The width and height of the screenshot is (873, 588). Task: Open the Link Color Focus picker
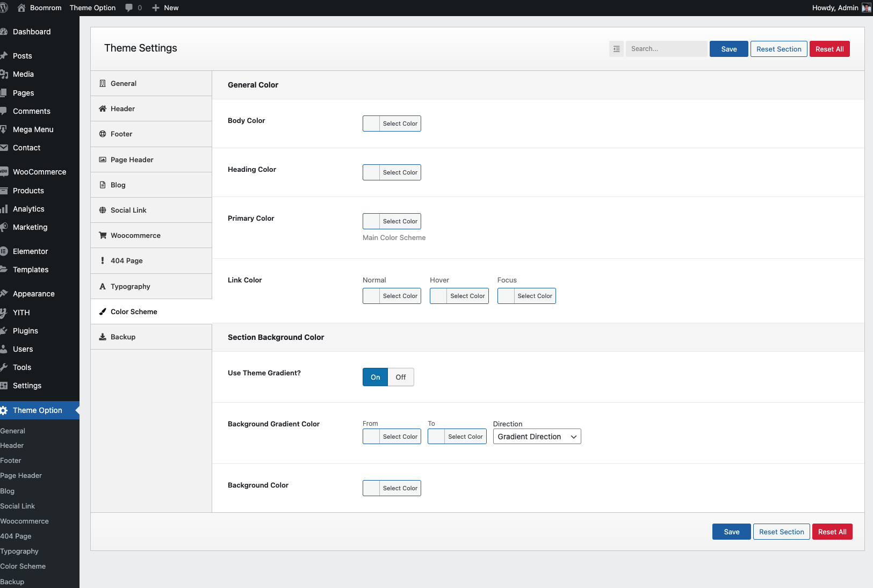[x=526, y=296]
